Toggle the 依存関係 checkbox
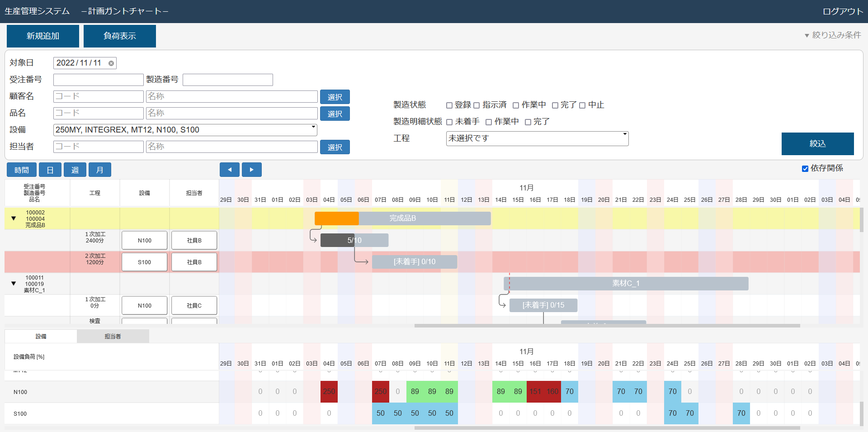 [805, 169]
